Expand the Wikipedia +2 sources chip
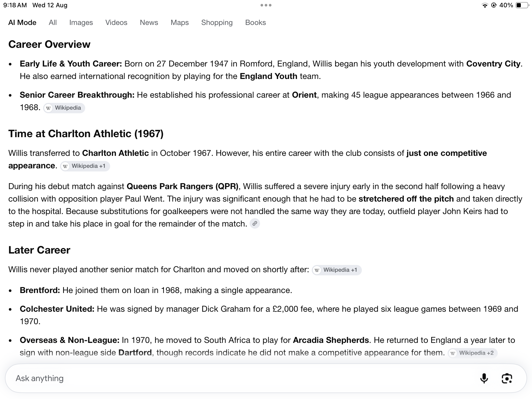Image resolution: width=532 pixels, height=399 pixels. [473, 353]
